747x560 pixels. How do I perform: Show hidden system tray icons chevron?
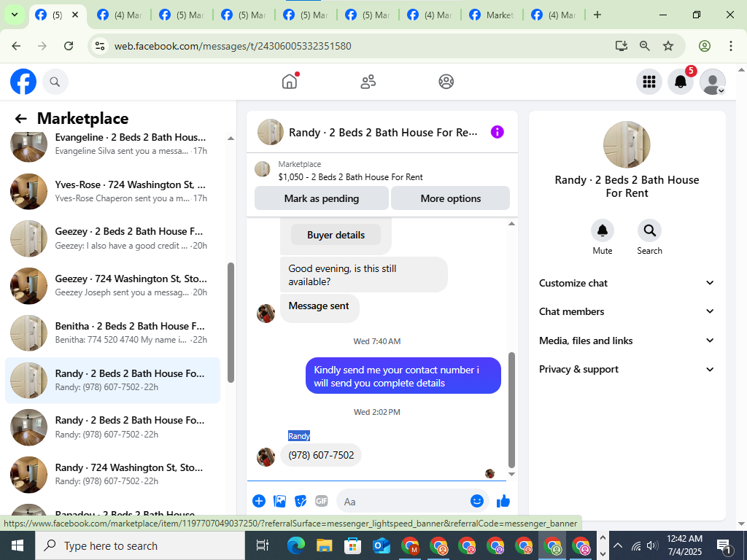pyautogui.click(x=617, y=545)
